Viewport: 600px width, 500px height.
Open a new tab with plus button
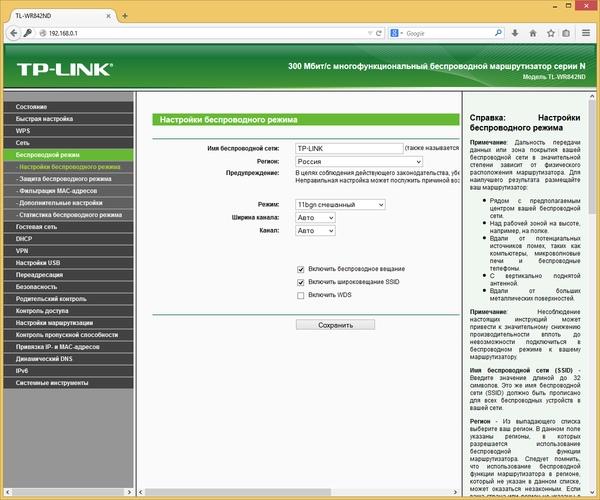(x=125, y=16)
